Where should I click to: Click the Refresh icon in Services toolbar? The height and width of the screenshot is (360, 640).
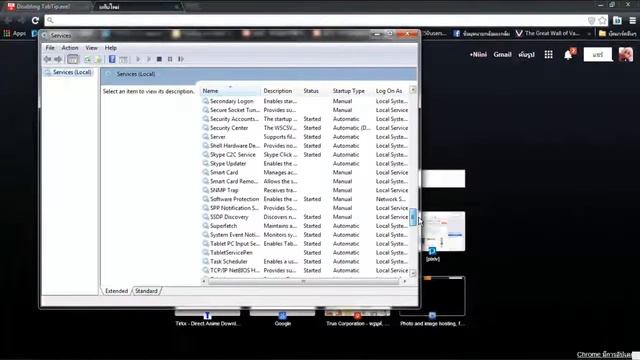coord(88,59)
